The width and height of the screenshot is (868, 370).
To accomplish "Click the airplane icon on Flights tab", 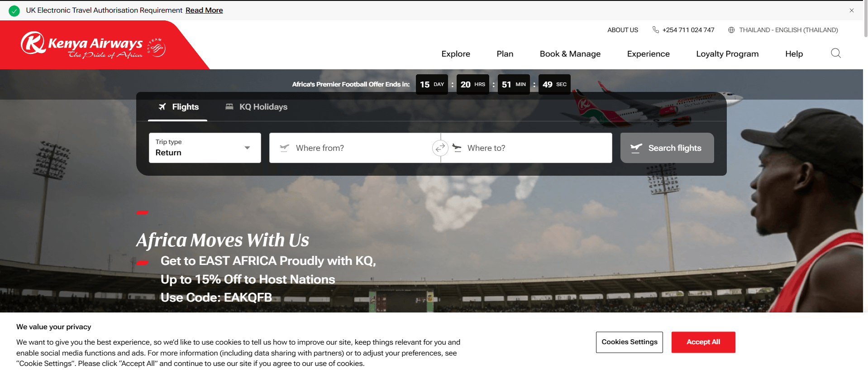I will coord(162,107).
